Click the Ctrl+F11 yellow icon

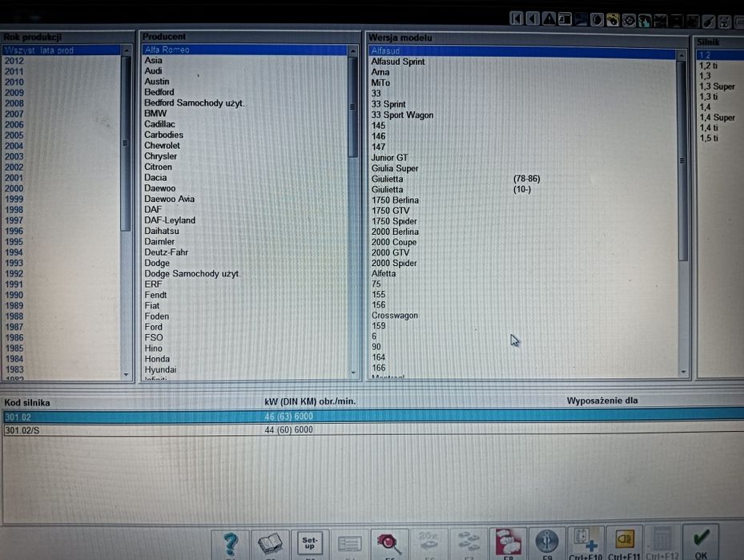625,544
